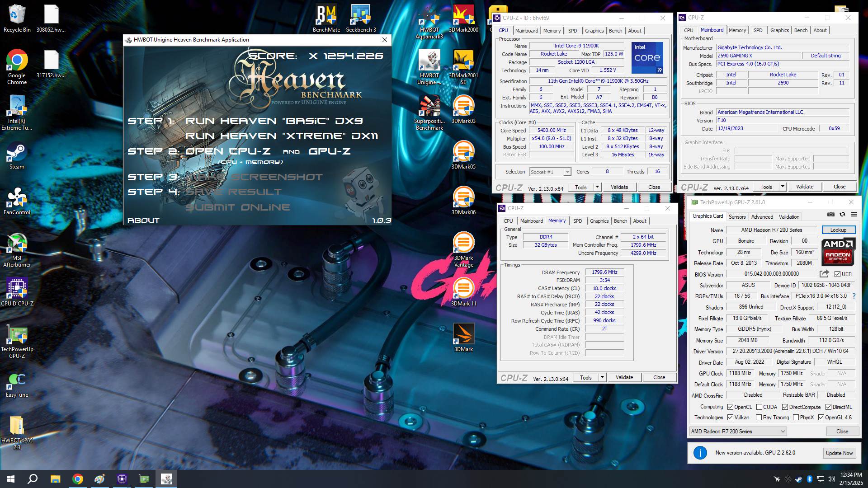Open 3DMark2000 desktop shortcut
The width and height of the screenshot is (868, 488).
click(463, 18)
